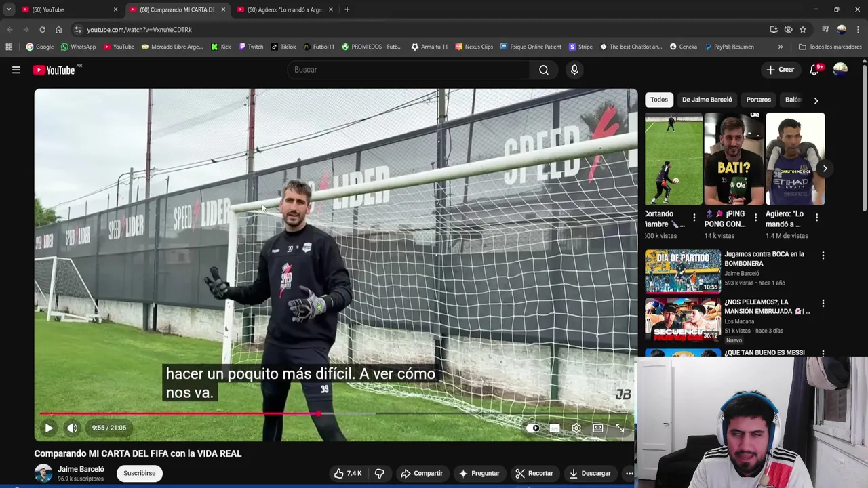Toggle autoplay switch in player
The width and height of the screenshot is (868, 488).
point(533,428)
